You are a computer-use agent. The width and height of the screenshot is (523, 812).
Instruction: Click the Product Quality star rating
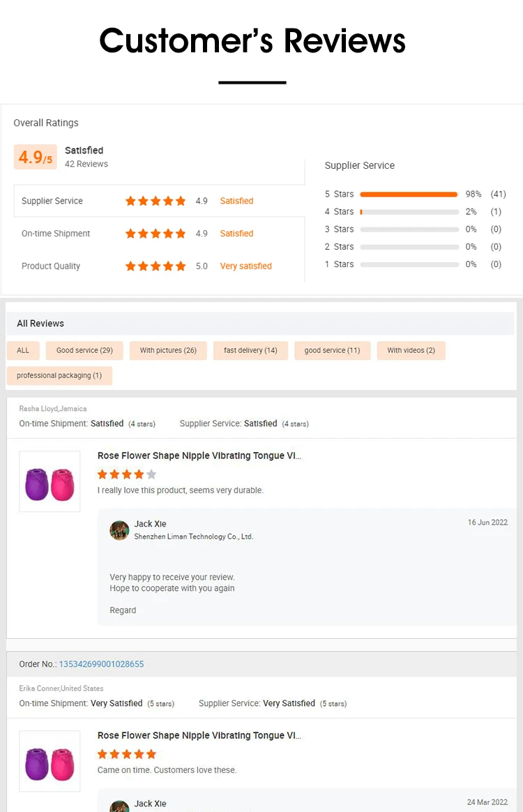pos(156,266)
